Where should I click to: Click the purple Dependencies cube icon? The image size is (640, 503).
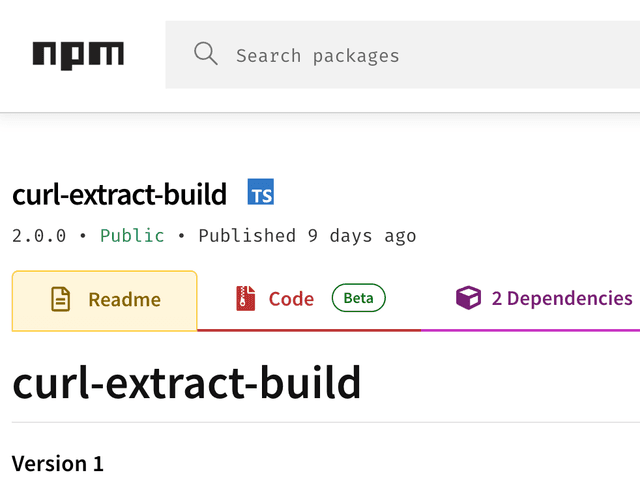pos(468,298)
